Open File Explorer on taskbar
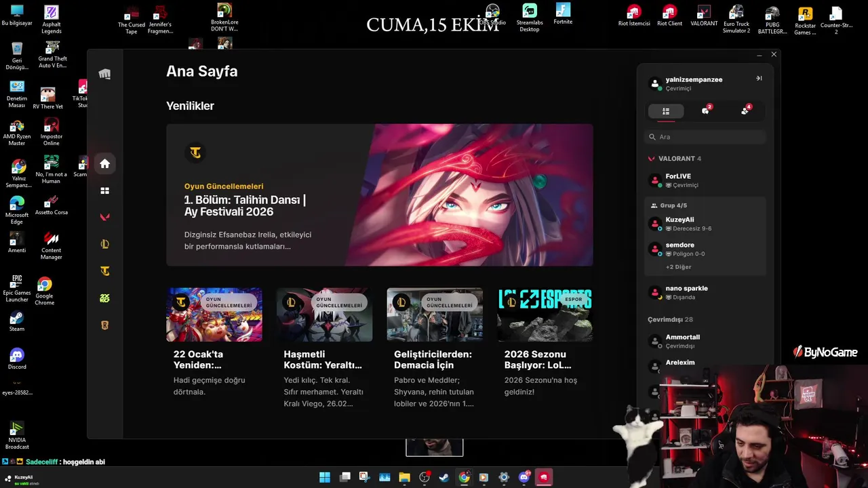Viewport: 868px width, 488px height. (x=404, y=477)
